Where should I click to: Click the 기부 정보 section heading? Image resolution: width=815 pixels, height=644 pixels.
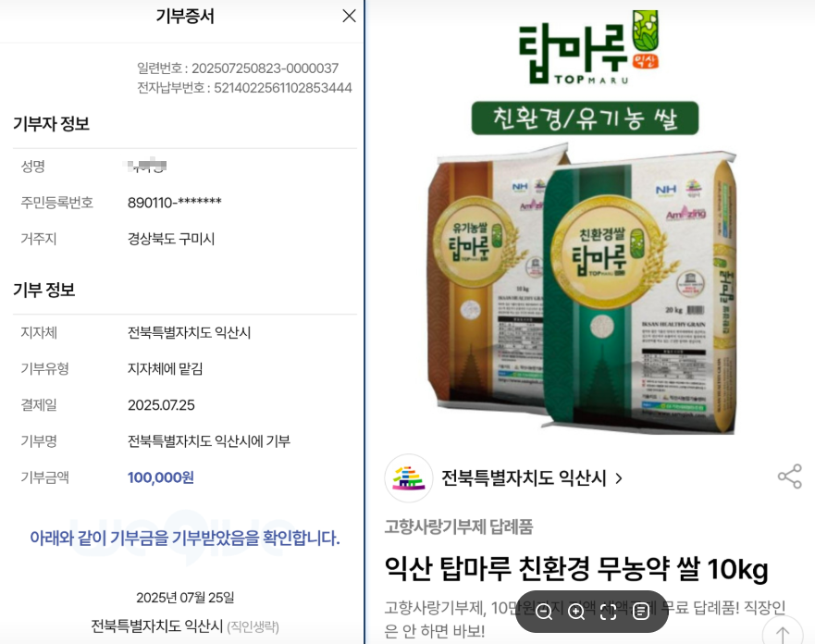[43, 290]
